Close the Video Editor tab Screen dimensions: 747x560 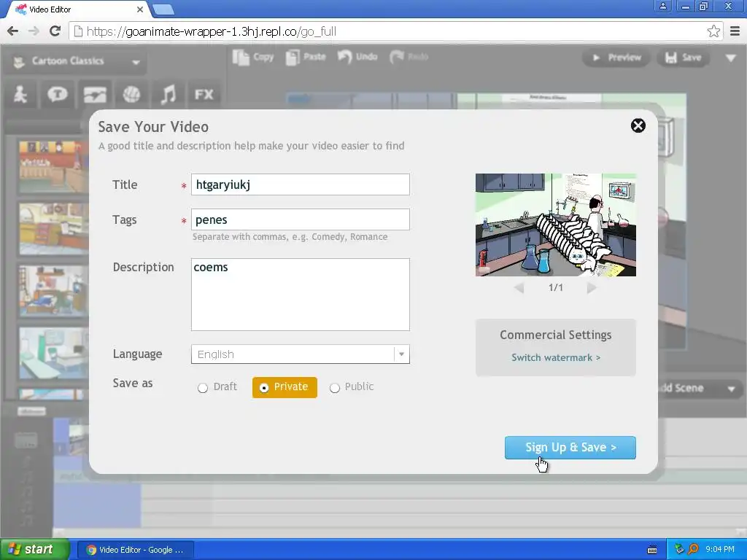pos(140,9)
